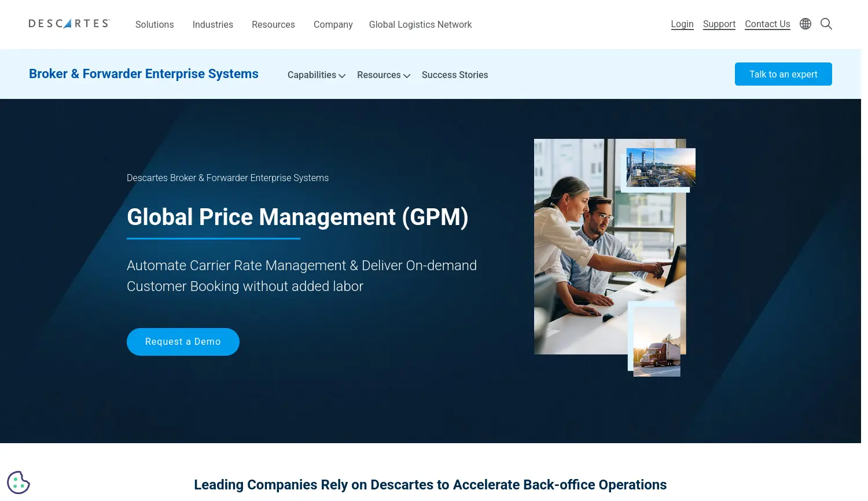Click the Automate Carrier Rate Management subtitle
The width and height of the screenshot is (868, 501).
(x=301, y=276)
